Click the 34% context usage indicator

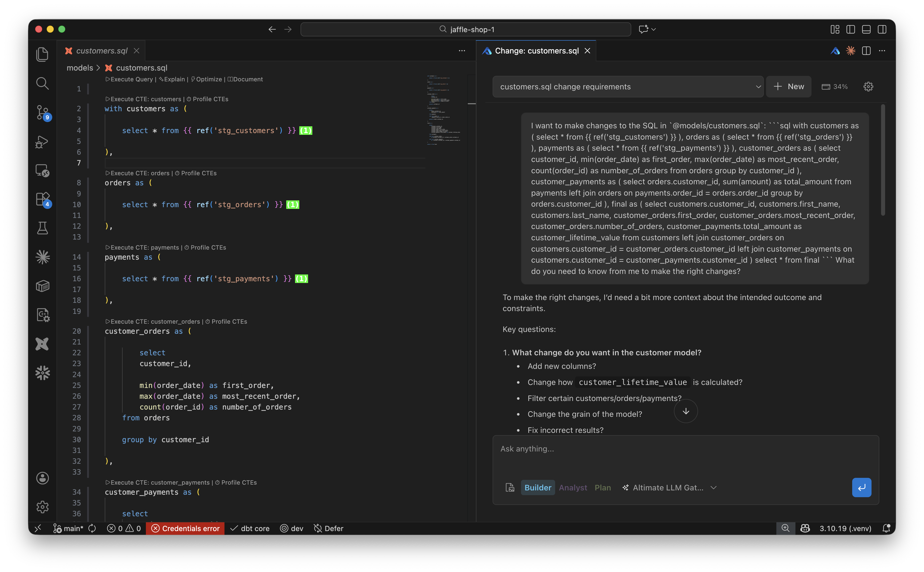pos(835,87)
